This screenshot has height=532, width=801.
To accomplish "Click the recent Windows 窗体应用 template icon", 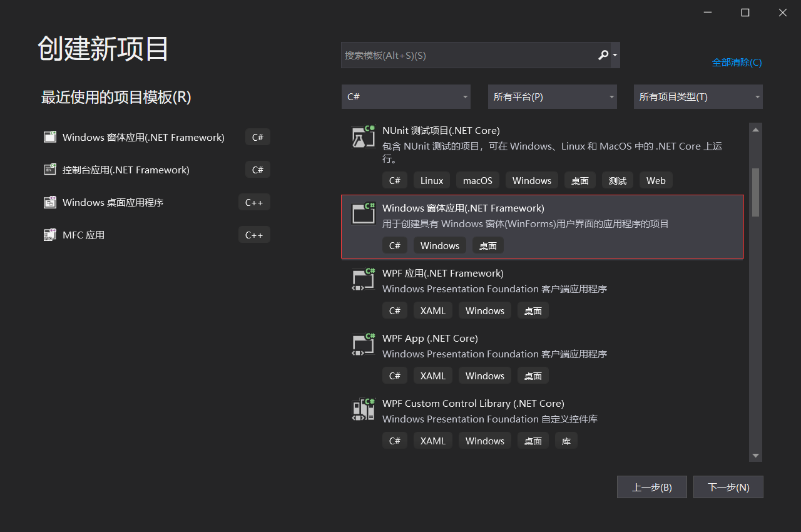I will 50,137.
